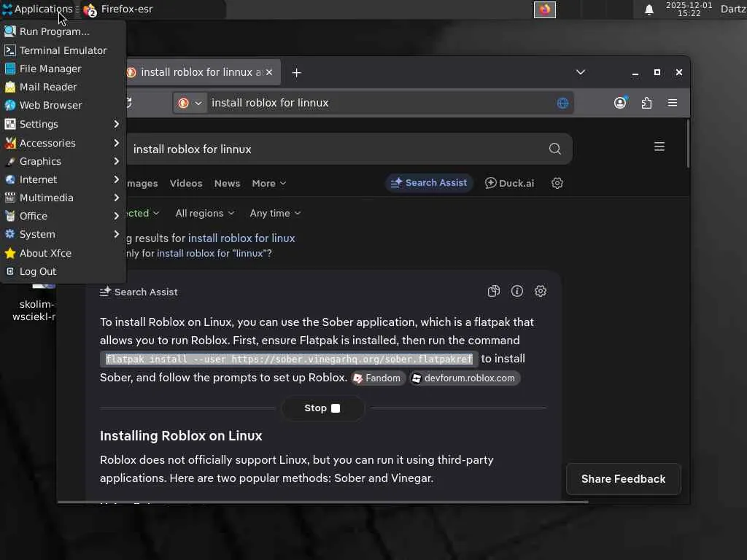Click the Applications menu button in panel
The image size is (747, 560).
click(39, 9)
